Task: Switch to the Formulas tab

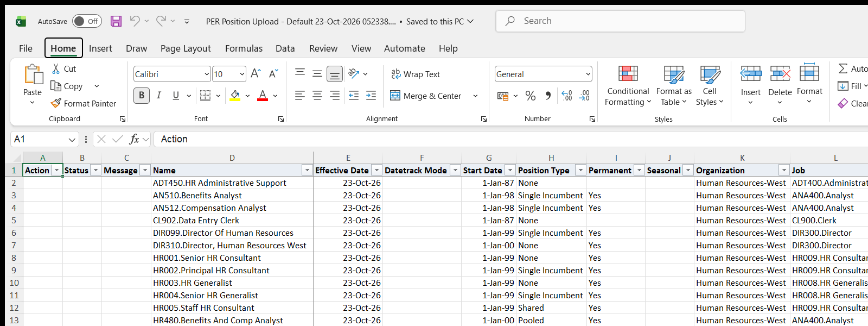Action: (244, 48)
